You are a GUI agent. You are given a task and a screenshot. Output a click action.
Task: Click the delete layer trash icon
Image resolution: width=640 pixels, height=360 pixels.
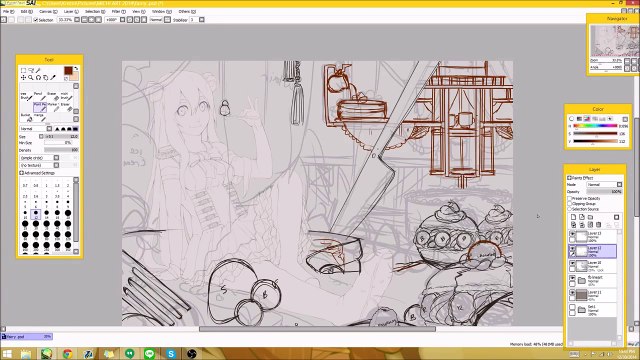coord(599,225)
